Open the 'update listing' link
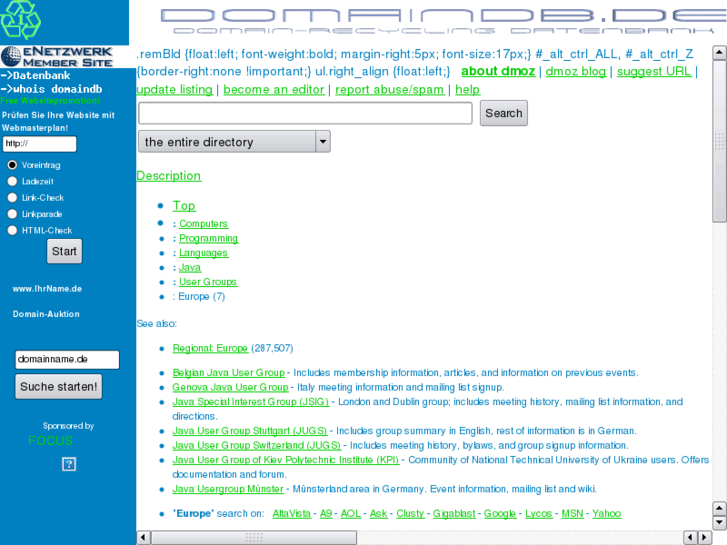The height and width of the screenshot is (545, 727). (x=174, y=90)
